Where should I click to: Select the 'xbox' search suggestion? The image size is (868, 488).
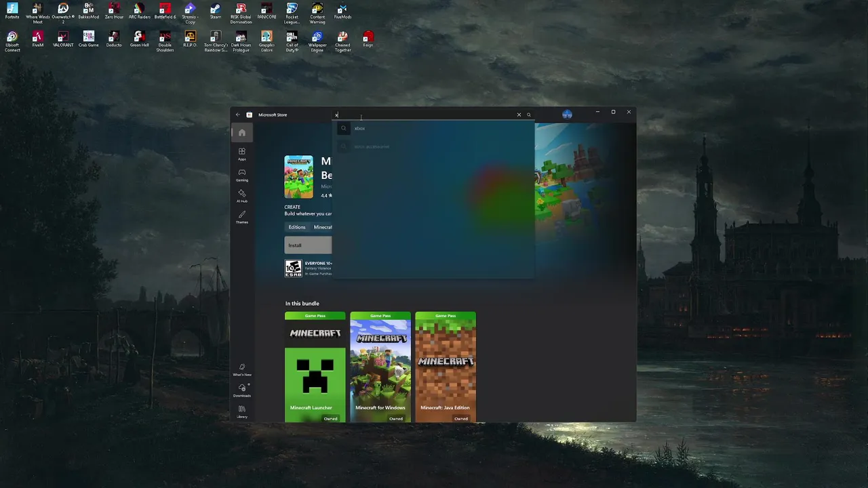434,128
